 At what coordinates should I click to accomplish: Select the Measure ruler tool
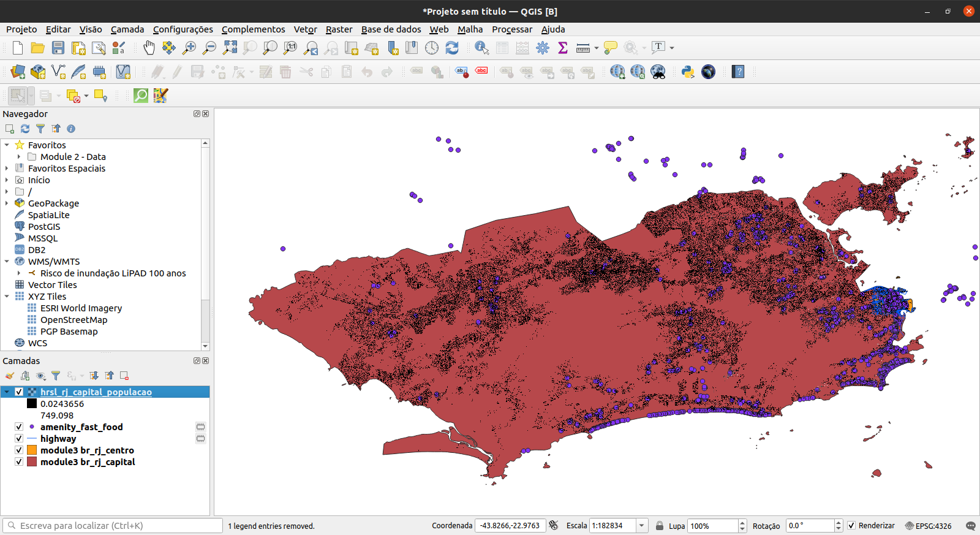click(x=583, y=48)
